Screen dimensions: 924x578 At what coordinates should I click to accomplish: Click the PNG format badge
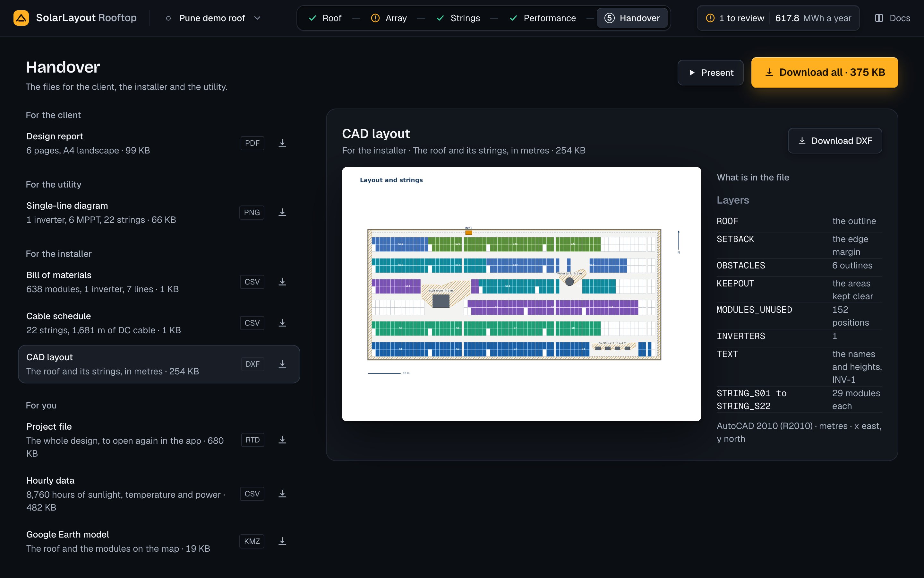click(x=252, y=213)
